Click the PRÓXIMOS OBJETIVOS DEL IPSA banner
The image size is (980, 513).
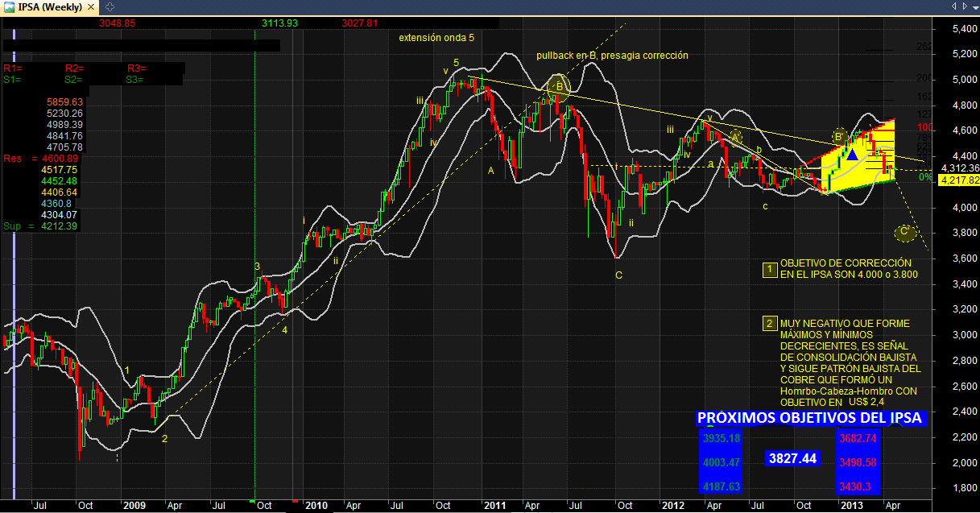(809, 419)
